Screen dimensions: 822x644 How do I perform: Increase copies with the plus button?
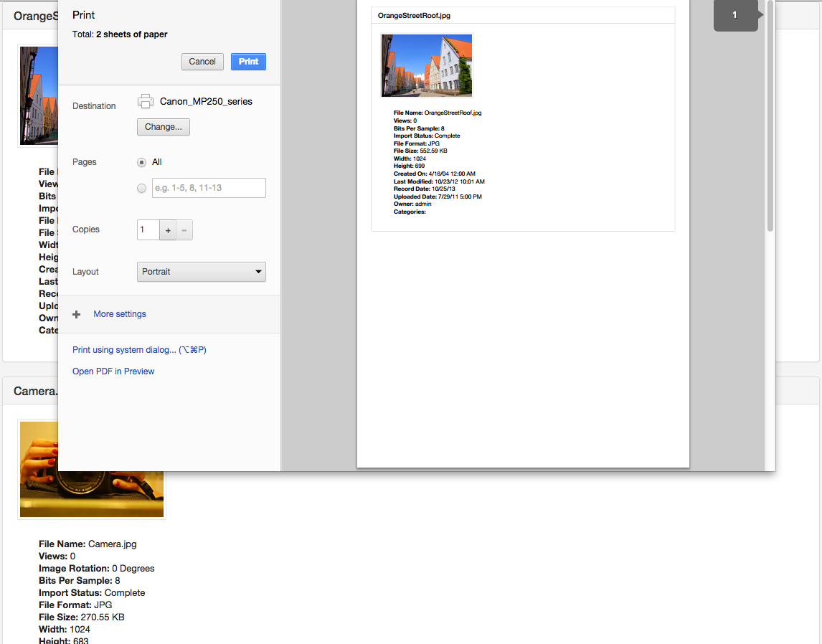tap(168, 230)
